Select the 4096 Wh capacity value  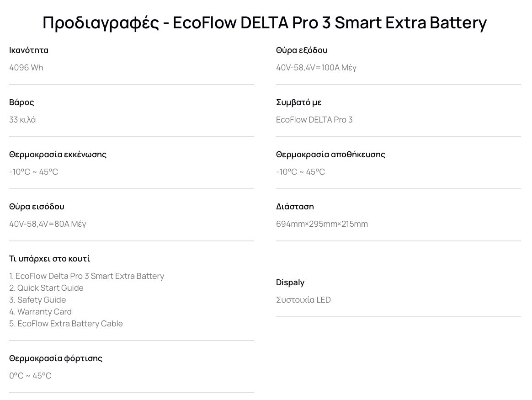coord(26,68)
